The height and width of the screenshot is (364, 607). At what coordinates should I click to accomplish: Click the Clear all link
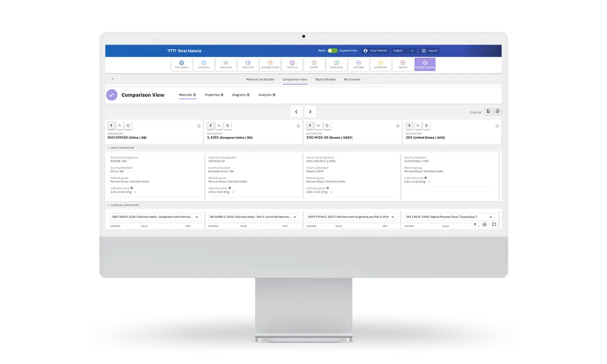point(475,112)
